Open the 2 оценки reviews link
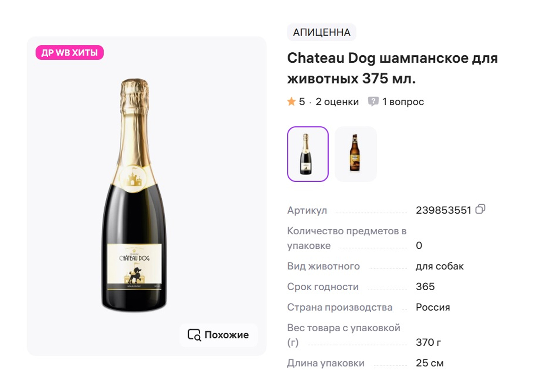543x392 pixels. 337,102
